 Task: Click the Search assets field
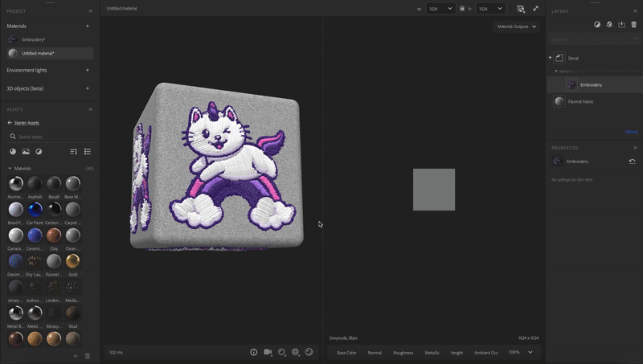pyautogui.click(x=50, y=137)
